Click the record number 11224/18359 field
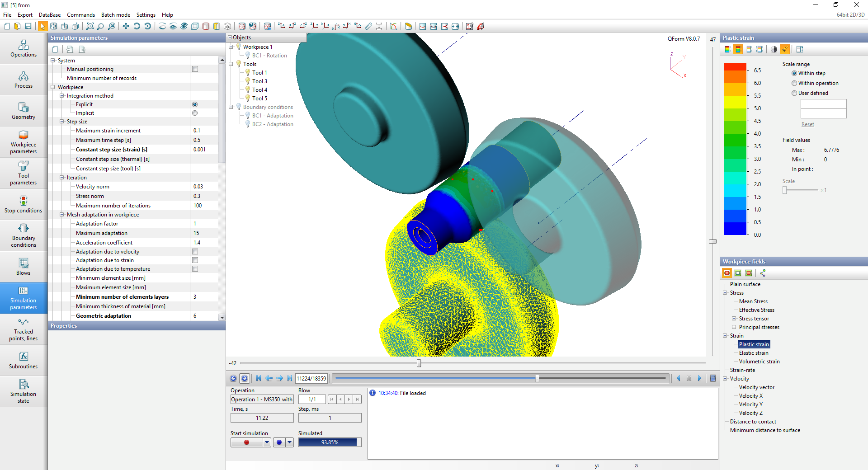Viewport: 868px width, 470px height. 311,378
